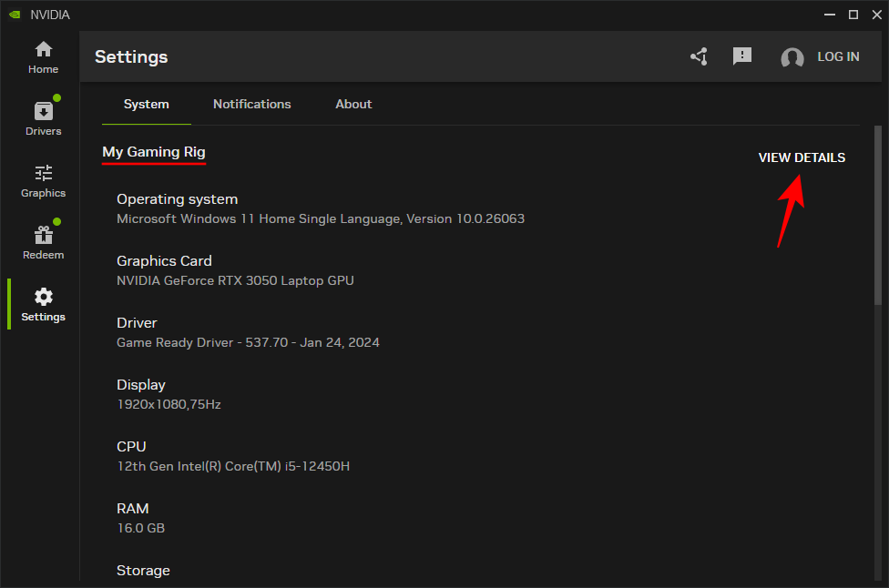Click the 16.0 GB RAM value
Screen dimensions: 889x588
[x=140, y=528]
